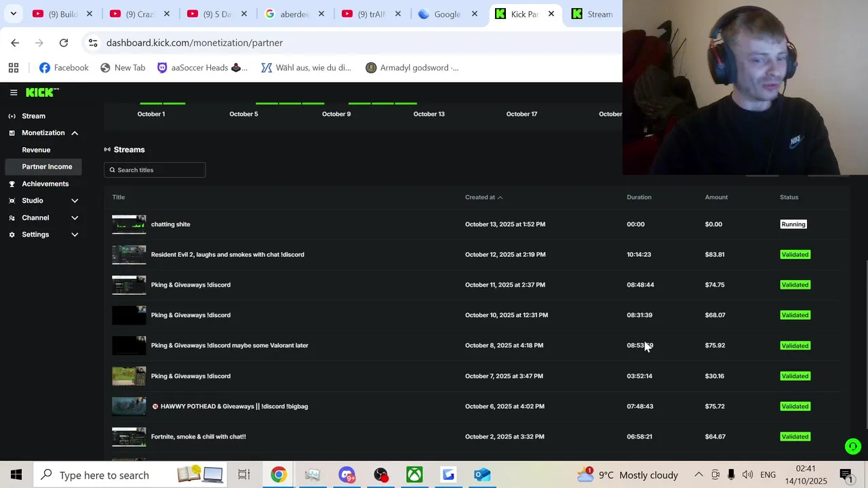Select Partner Income in the sidebar
The height and width of the screenshot is (488, 868).
(x=43, y=167)
